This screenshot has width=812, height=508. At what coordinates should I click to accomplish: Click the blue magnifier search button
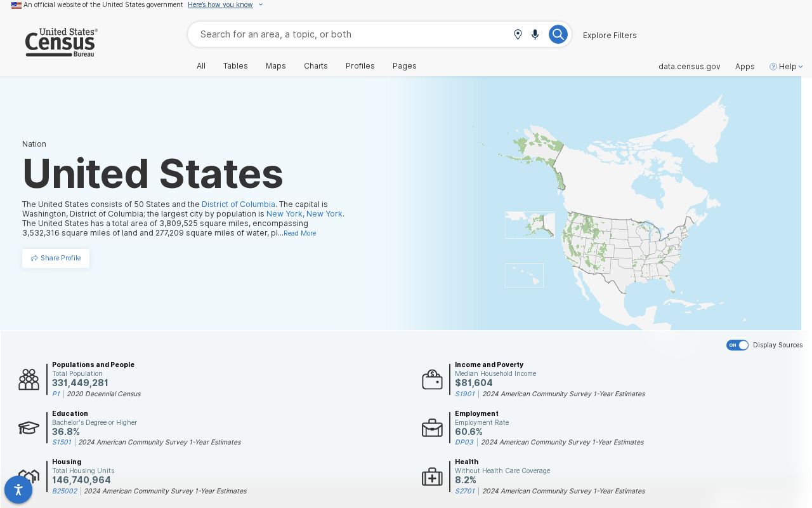tap(558, 34)
